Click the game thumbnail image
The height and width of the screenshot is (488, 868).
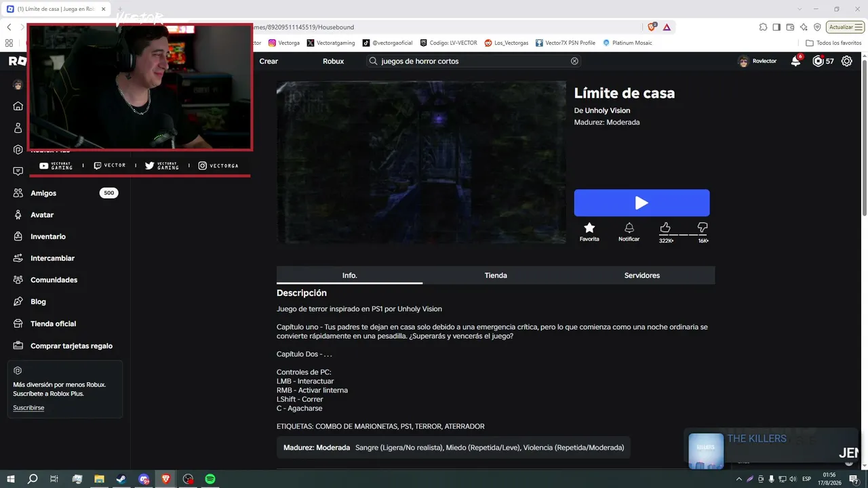[x=421, y=163]
